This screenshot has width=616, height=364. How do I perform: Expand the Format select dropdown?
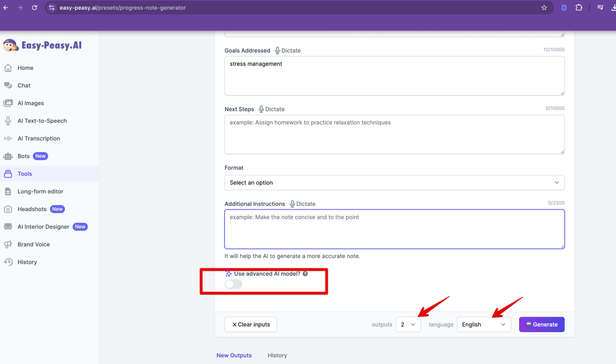click(394, 182)
